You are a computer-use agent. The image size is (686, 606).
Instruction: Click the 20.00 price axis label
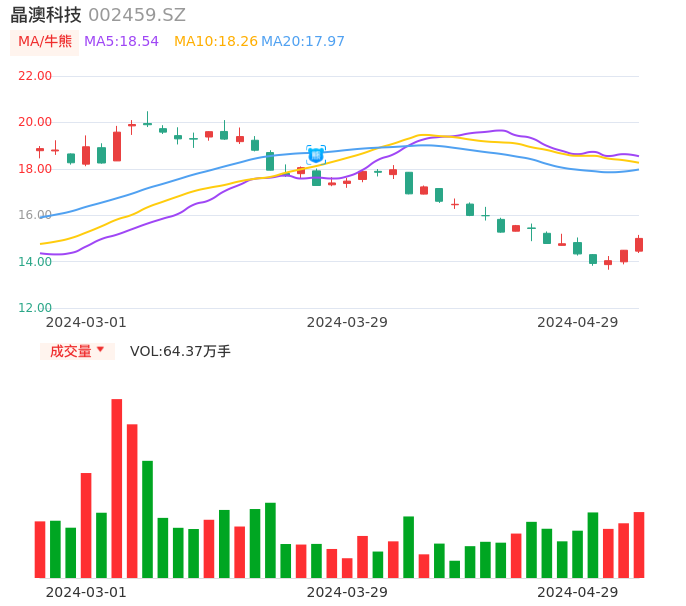[x=35, y=122]
